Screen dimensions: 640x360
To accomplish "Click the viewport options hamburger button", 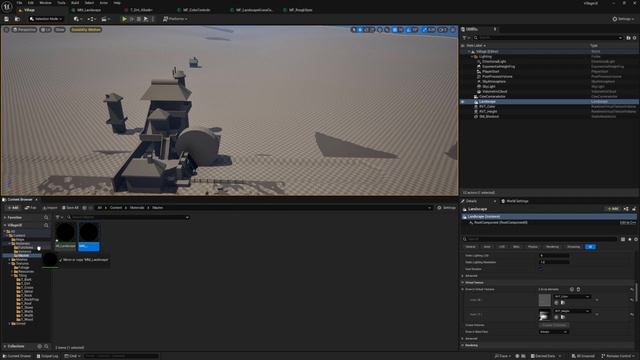I will click(6, 30).
